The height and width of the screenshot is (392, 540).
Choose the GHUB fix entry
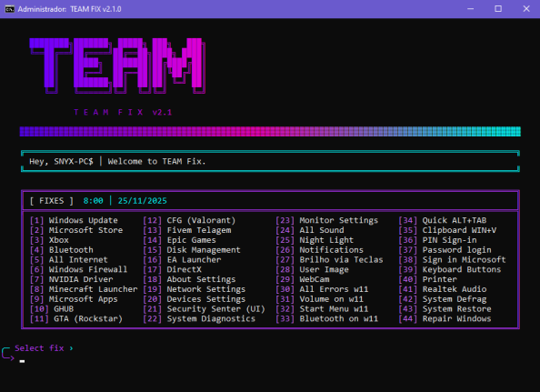pos(52,309)
